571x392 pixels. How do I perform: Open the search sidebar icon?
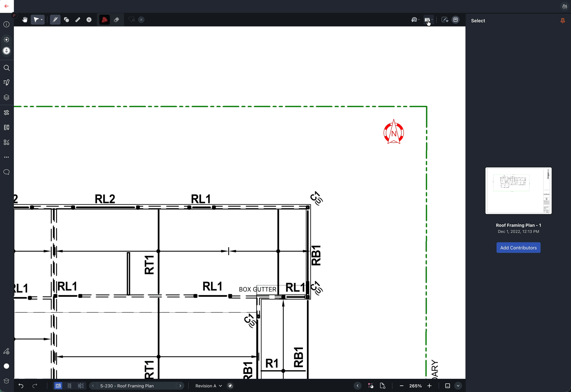point(7,68)
